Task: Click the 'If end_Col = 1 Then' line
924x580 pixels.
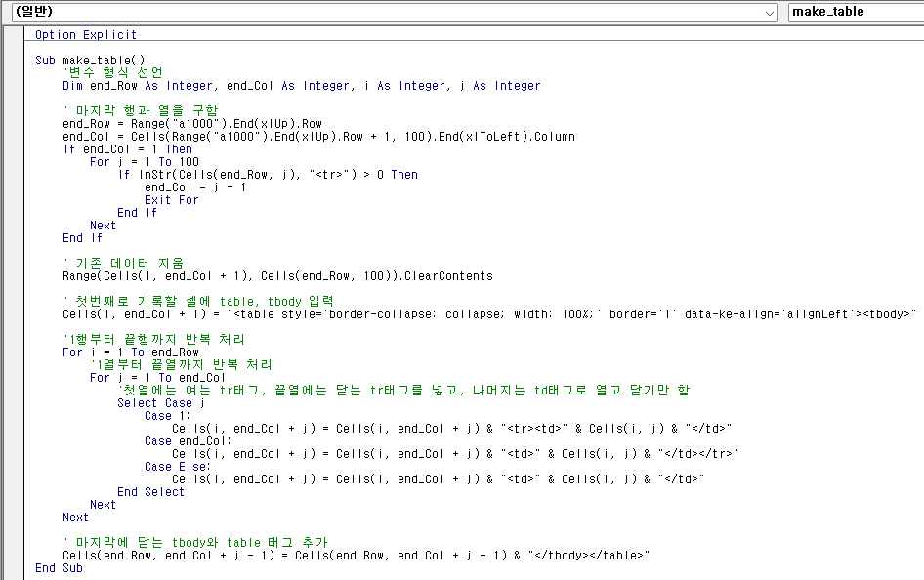Action: point(128,149)
